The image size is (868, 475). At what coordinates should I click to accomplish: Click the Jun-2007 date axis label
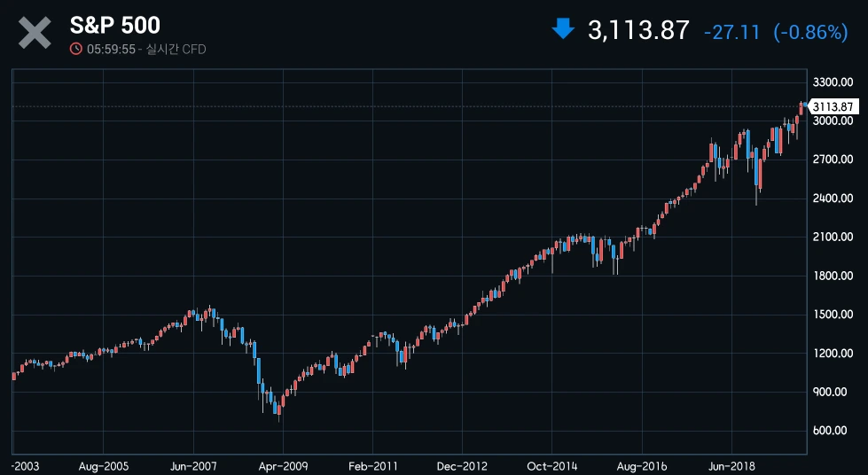193,466
